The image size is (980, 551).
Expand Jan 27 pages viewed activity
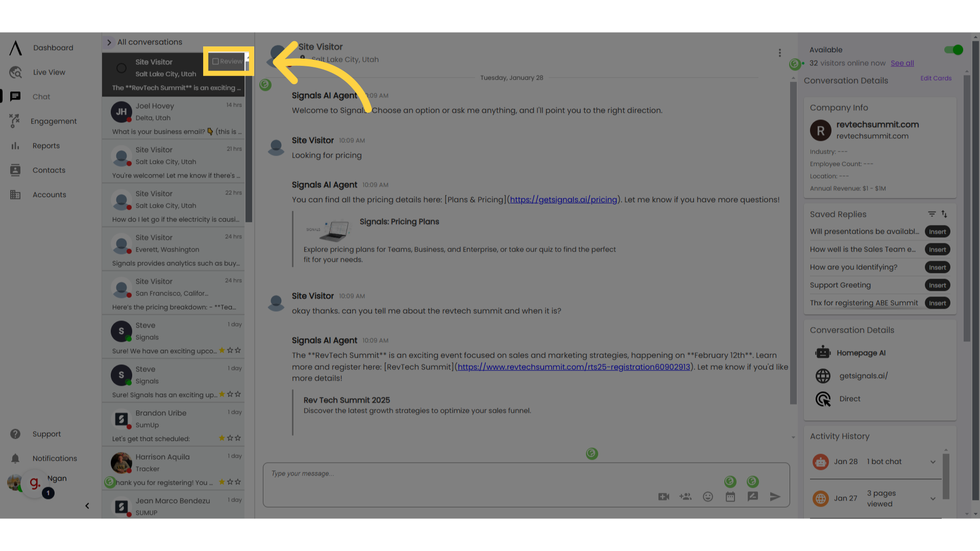point(933,498)
